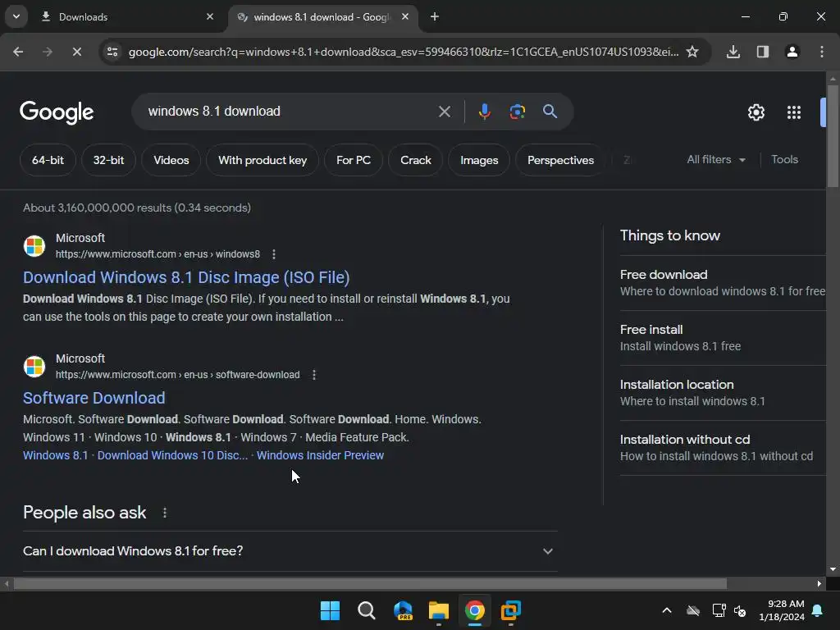Filter results by Videos
This screenshot has height=630, width=840.
171,160
